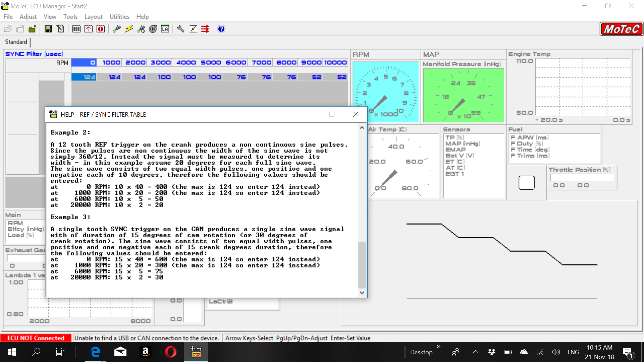
Task: Open the ignition lightning bolt icon
Action: coord(129,29)
